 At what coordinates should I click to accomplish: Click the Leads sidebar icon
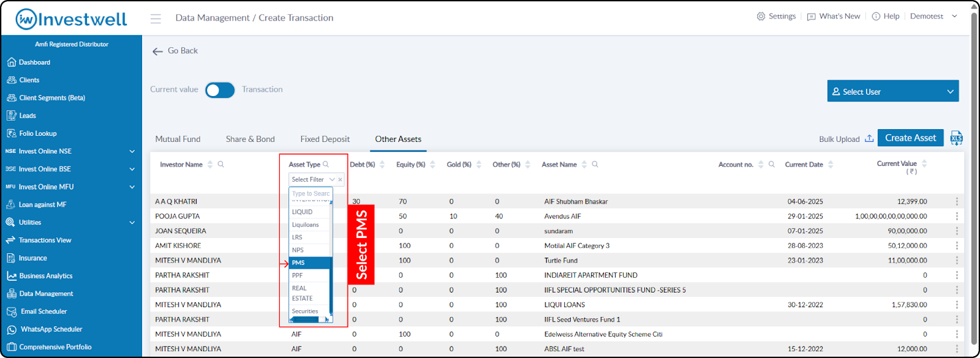pyautogui.click(x=11, y=116)
